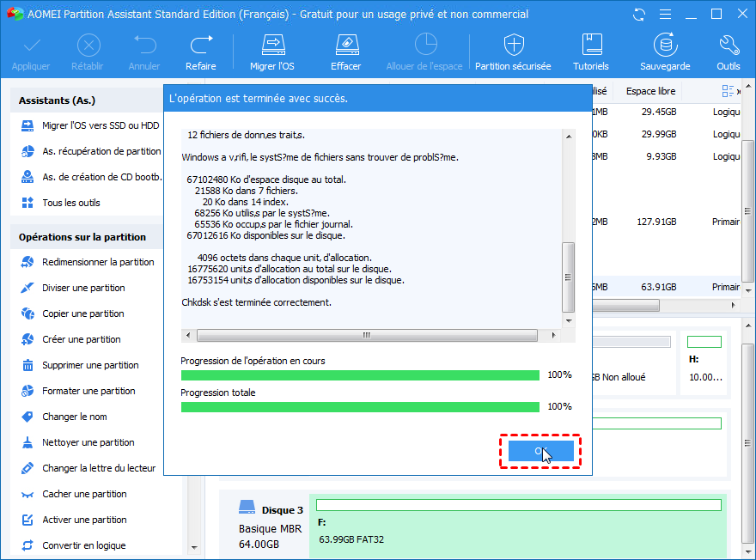
Task: Confirm the dialog with OK button
Action: tap(541, 452)
